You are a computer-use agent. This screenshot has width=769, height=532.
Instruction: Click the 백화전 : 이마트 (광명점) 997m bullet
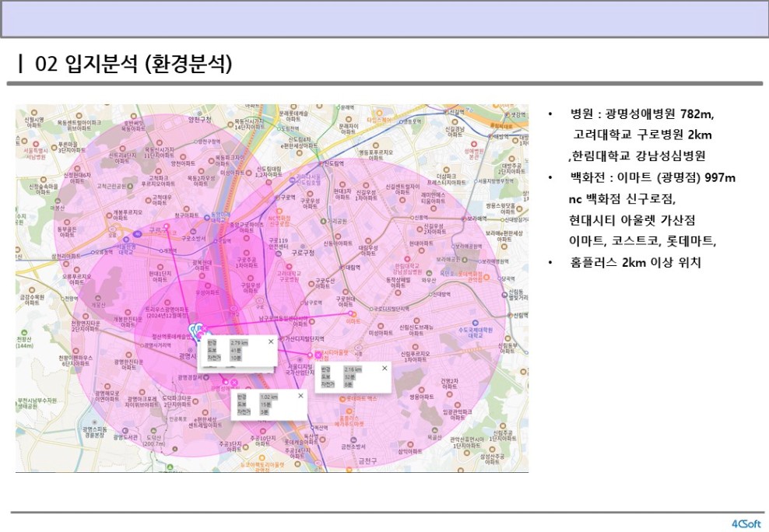tap(652, 177)
